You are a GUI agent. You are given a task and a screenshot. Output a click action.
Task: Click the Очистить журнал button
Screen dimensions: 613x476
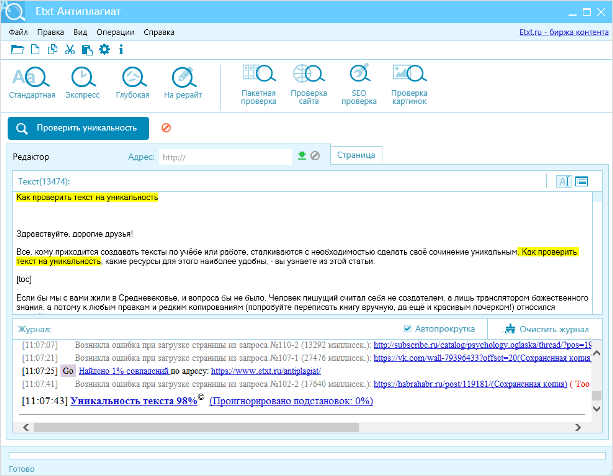point(550,329)
